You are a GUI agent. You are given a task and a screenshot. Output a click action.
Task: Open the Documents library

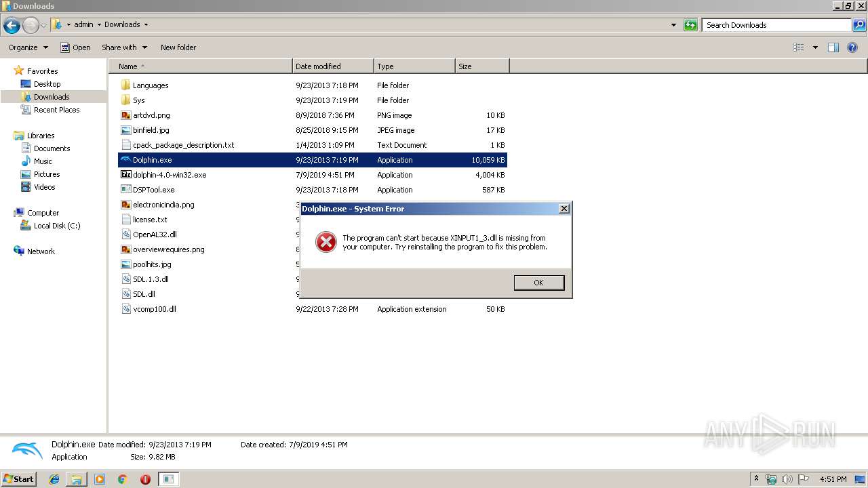click(x=52, y=148)
